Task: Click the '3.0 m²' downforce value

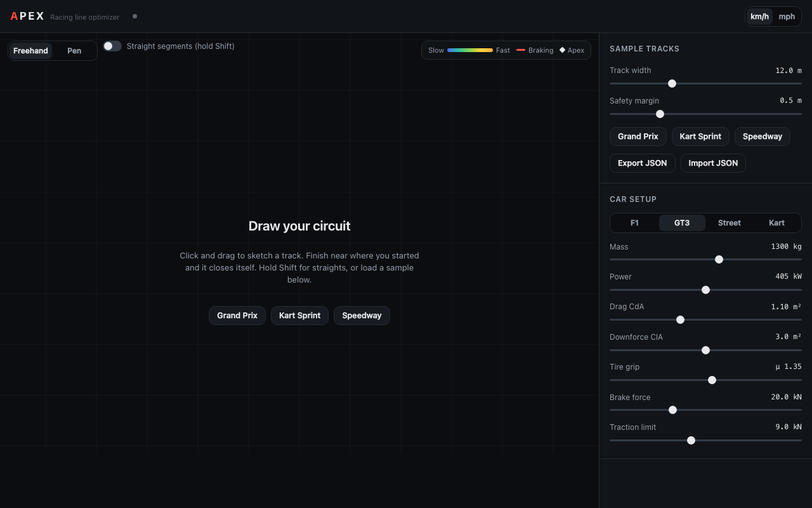Action: (789, 337)
